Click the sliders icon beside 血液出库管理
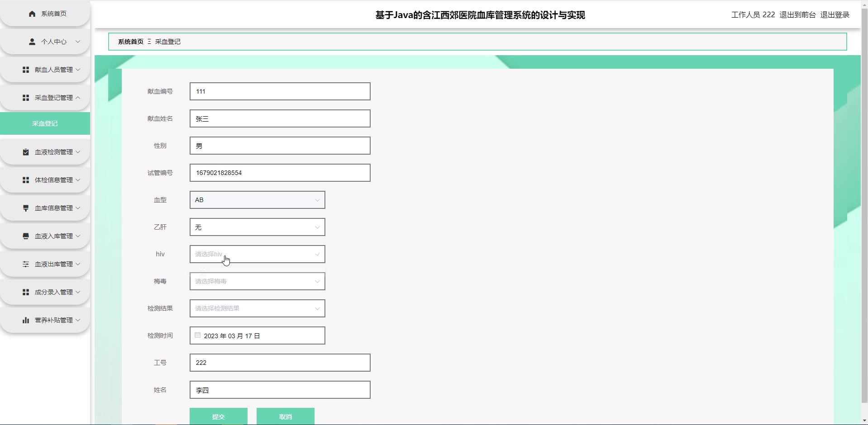This screenshot has height=425, width=868. coord(26,264)
